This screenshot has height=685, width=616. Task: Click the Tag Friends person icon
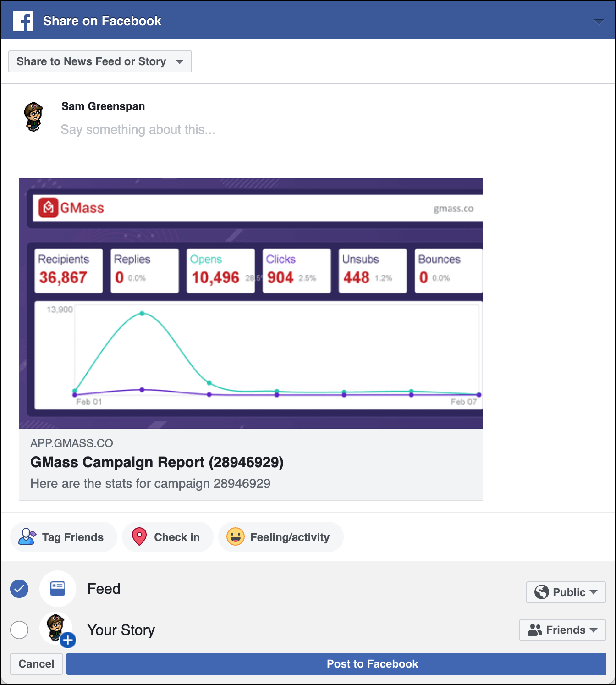coord(27,536)
